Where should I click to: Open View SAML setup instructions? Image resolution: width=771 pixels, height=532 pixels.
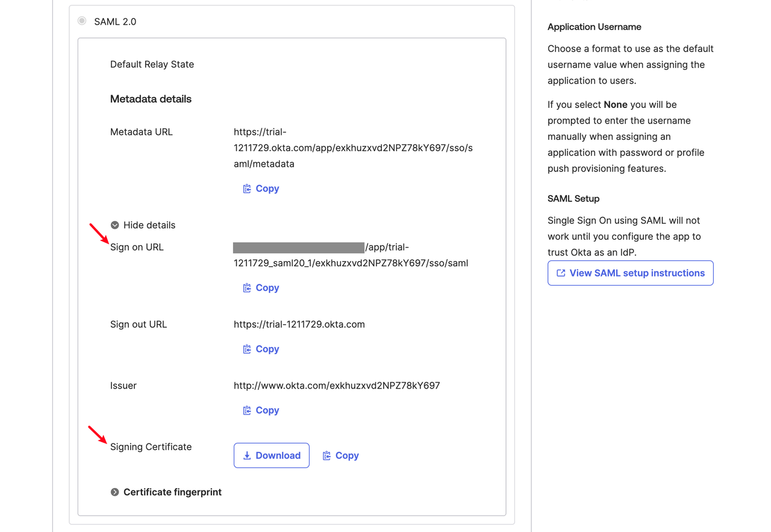pyautogui.click(x=631, y=273)
